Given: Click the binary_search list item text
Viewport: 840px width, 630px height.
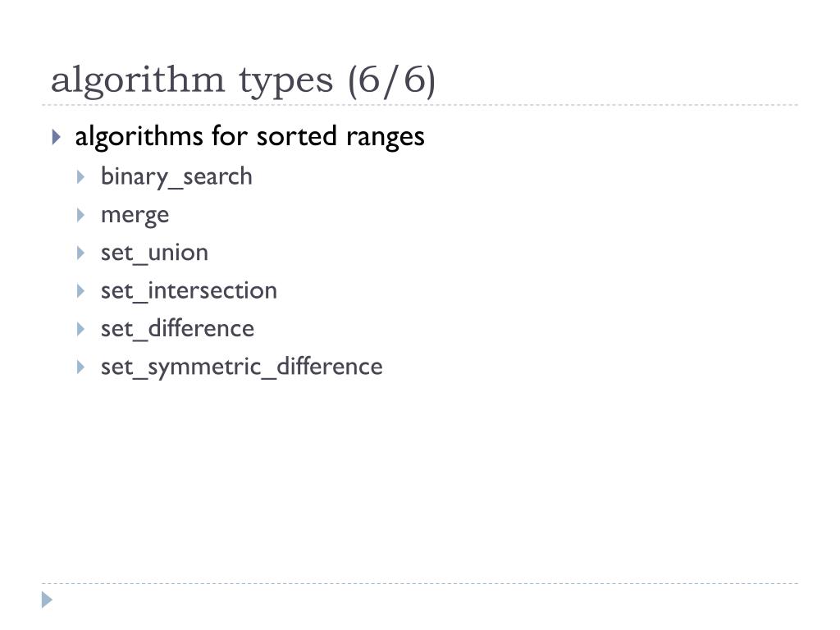Looking at the screenshot, I should pyautogui.click(x=176, y=177).
